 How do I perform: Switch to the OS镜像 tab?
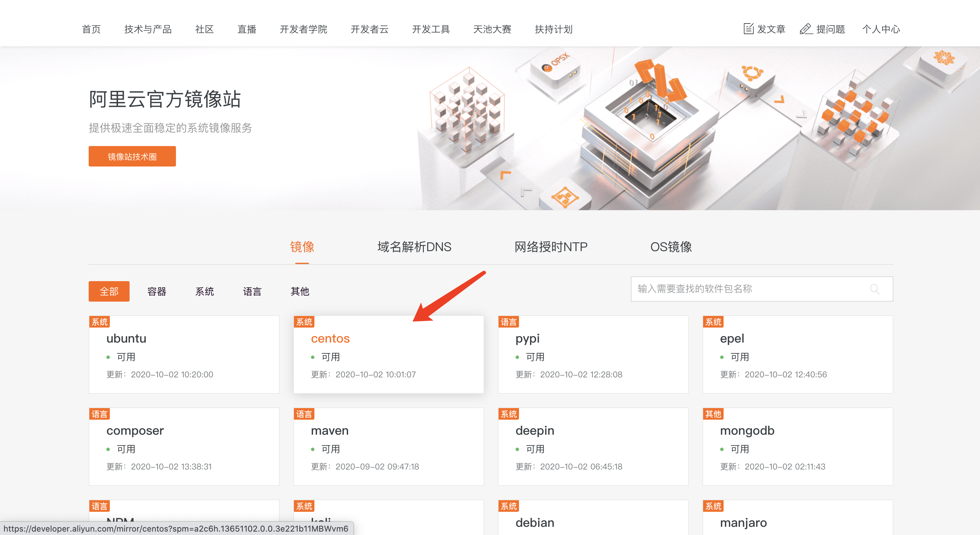(671, 247)
